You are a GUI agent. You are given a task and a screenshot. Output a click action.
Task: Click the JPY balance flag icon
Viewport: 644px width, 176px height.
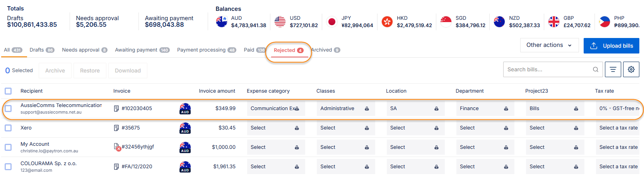point(331,22)
